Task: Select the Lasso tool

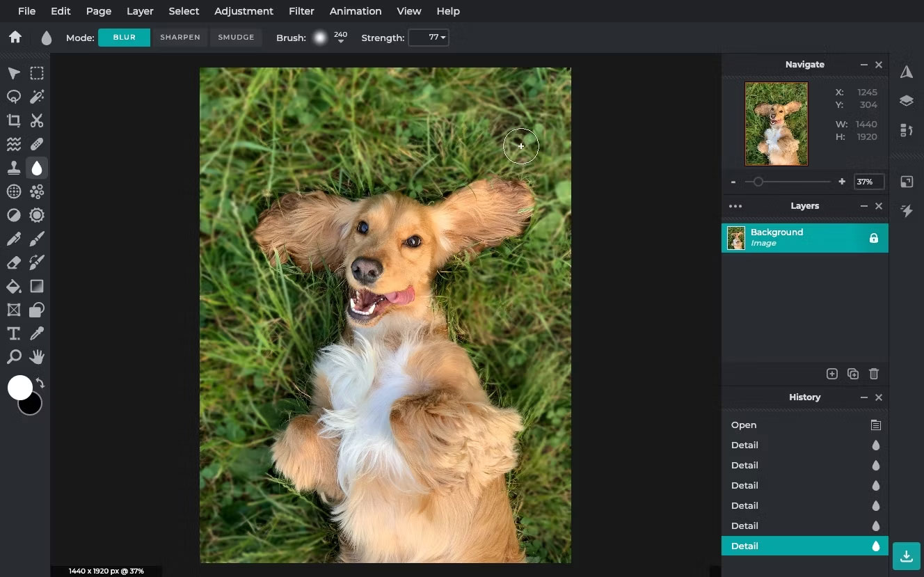Action: (x=13, y=97)
